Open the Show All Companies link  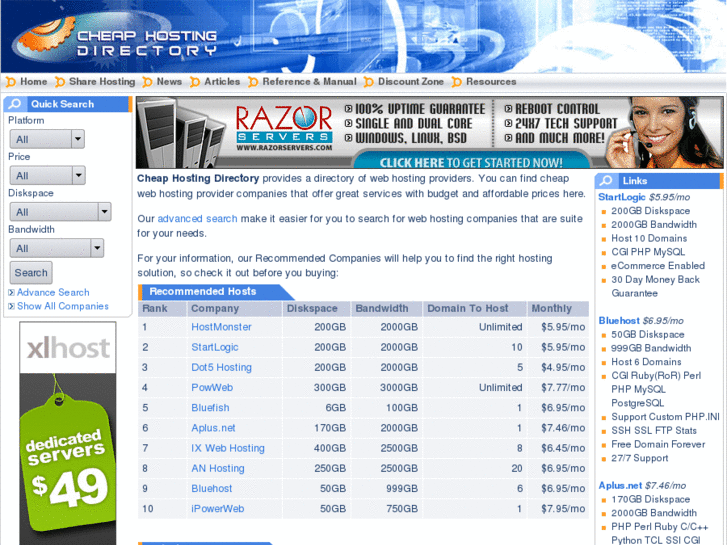pos(63,306)
